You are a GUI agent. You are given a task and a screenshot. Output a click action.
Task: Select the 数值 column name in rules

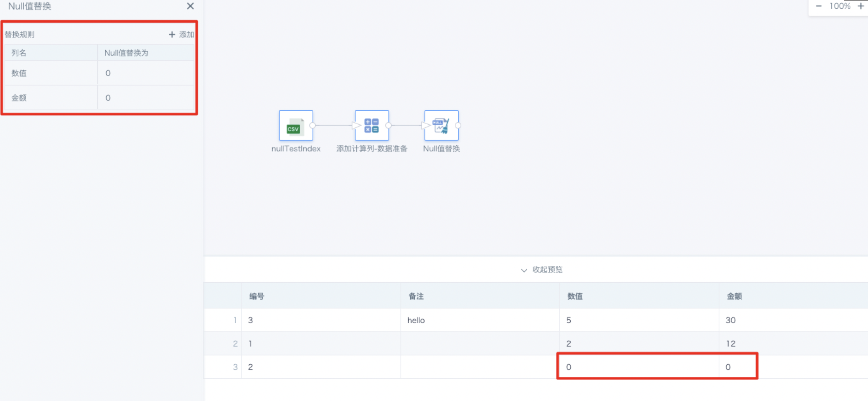(19, 73)
